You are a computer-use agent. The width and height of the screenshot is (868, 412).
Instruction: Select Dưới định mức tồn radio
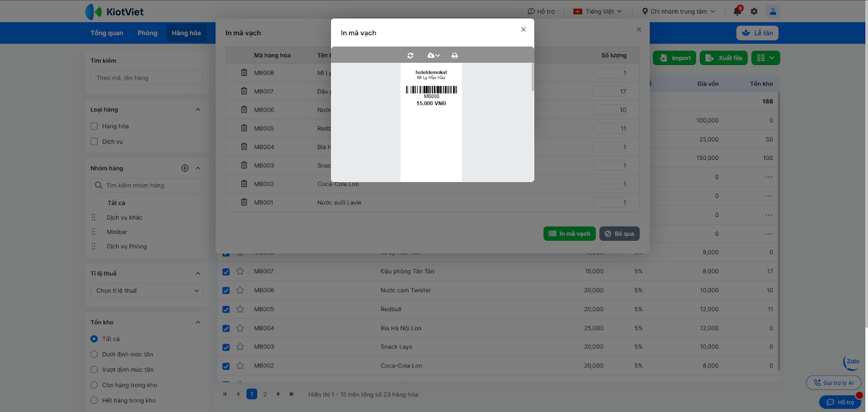94,355
